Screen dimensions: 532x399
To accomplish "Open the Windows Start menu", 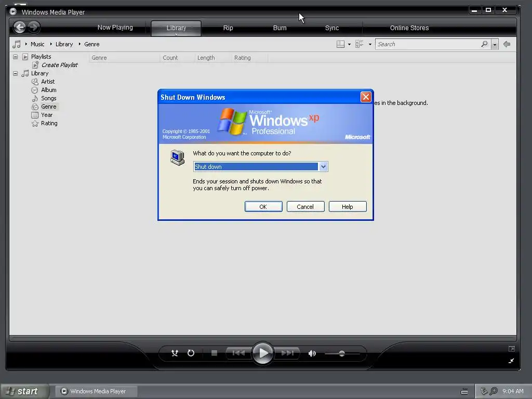I will (x=24, y=391).
